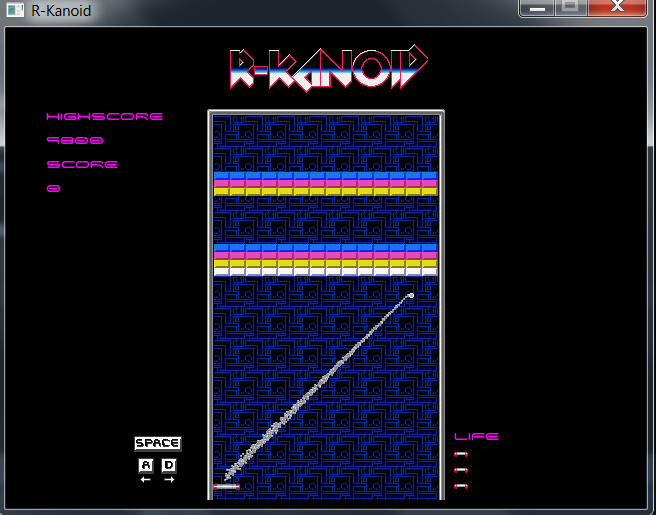Click the LIFE label
Screen dimensions: 656x515
coord(476,436)
